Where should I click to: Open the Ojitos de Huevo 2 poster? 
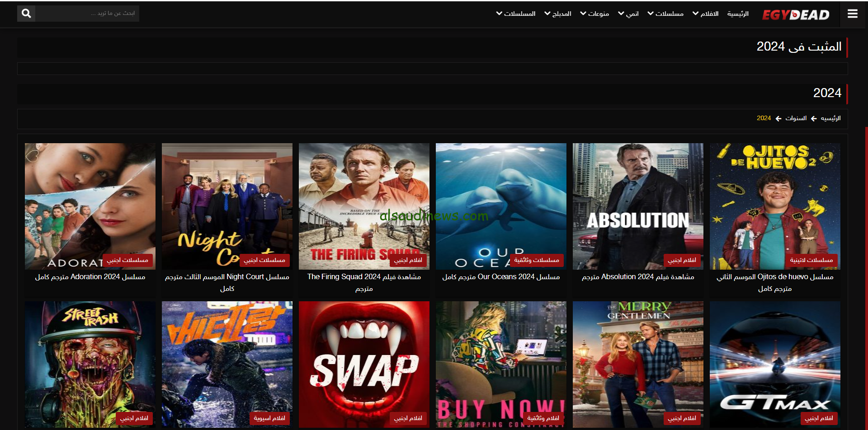775,206
